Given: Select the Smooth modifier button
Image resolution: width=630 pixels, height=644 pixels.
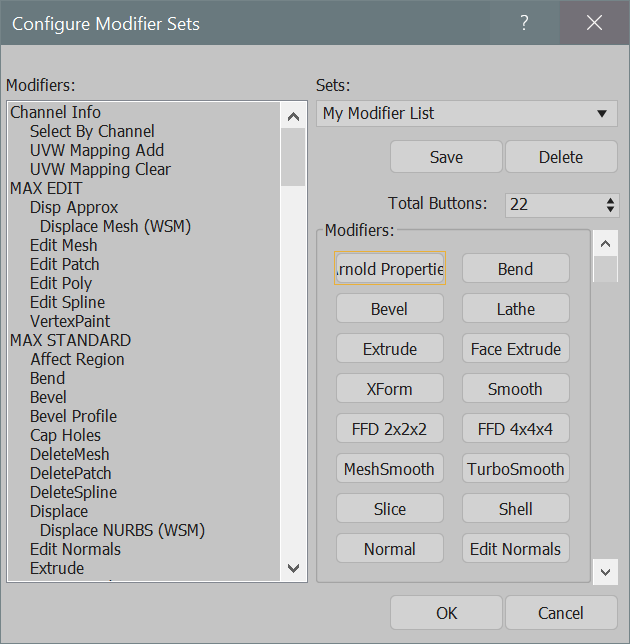Looking at the screenshot, I should coord(515,388).
